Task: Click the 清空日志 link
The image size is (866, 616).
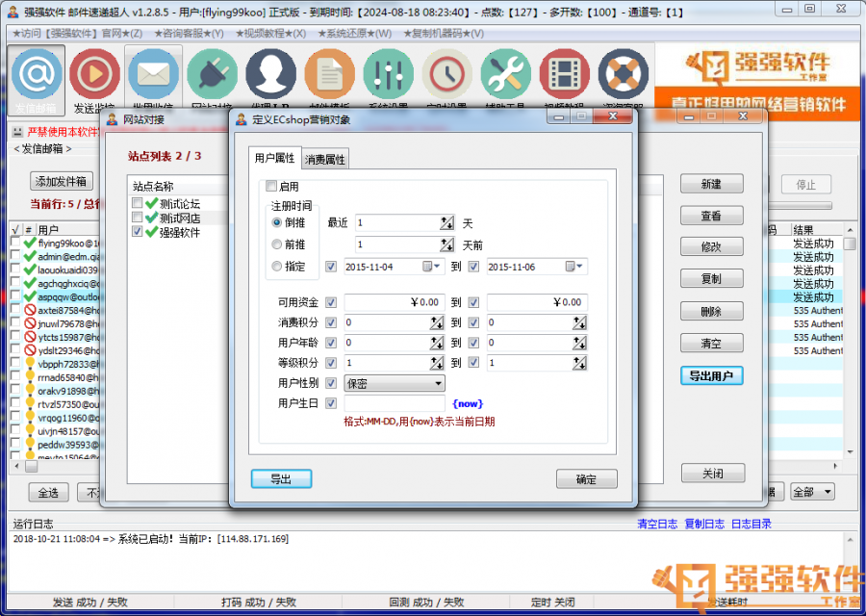Action: (x=657, y=524)
